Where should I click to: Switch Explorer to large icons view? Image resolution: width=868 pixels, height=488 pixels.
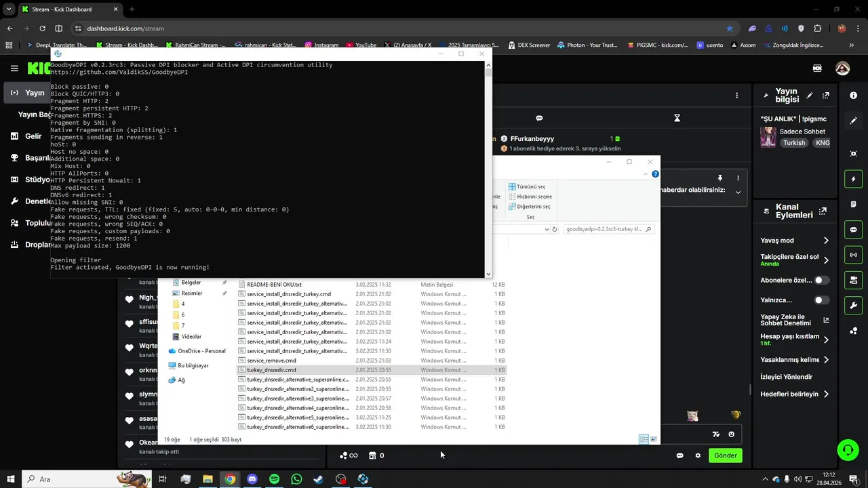coord(654,439)
